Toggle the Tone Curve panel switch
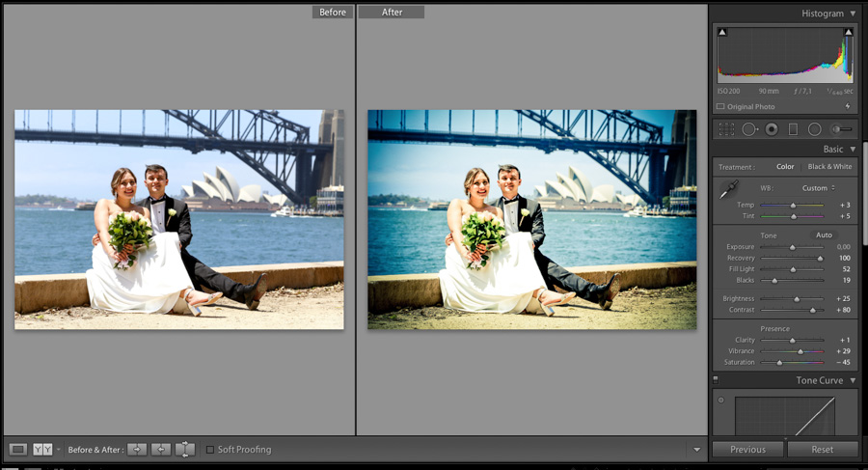This screenshot has height=470, width=868. (716, 379)
